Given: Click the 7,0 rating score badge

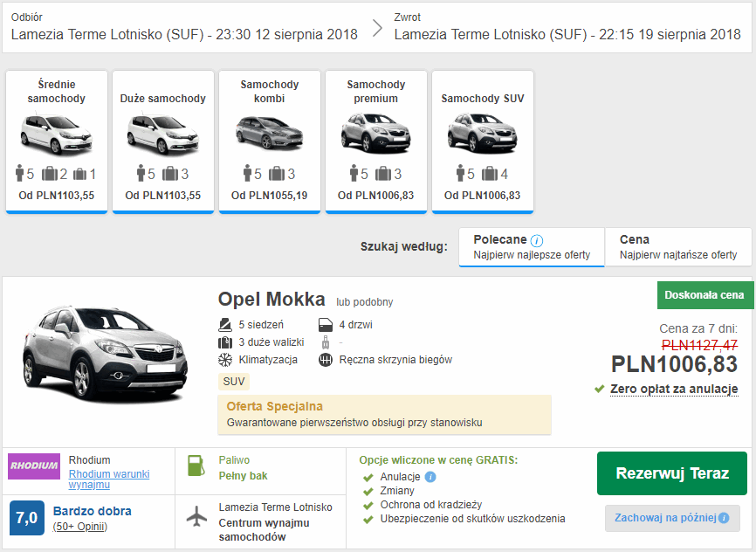Looking at the screenshot, I should (x=27, y=517).
